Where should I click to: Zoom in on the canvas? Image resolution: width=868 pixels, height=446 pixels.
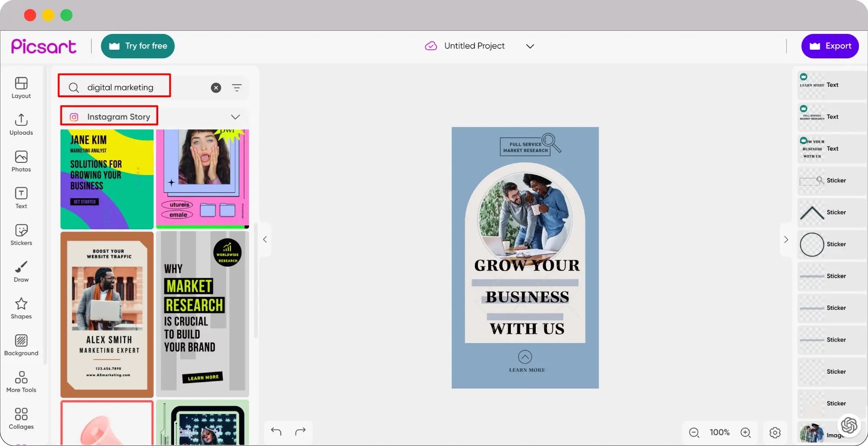(x=745, y=432)
